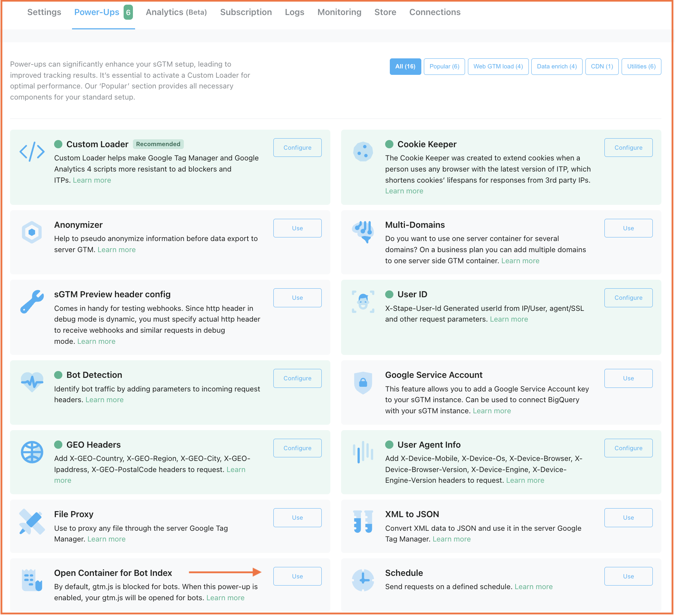Click the File Proxy icon
The width and height of the screenshot is (675, 616).
pos(32,521)
